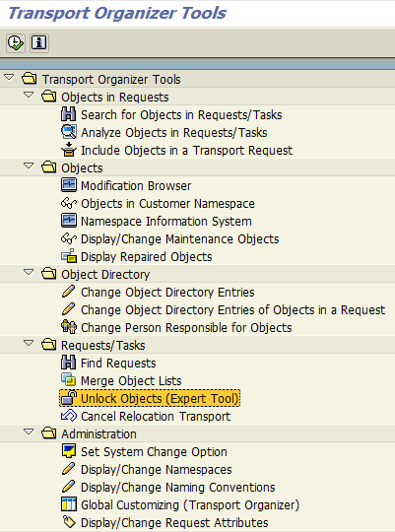Open Objects in Customer Namespace
This screenshot has width=395, height=532.
click(x=168, y=204)
